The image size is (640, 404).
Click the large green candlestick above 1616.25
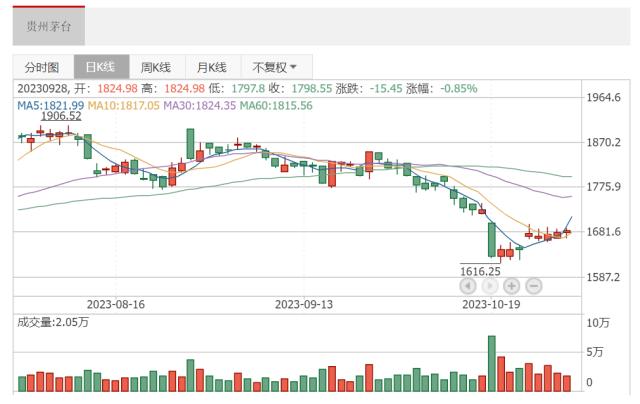click(492, 240)
